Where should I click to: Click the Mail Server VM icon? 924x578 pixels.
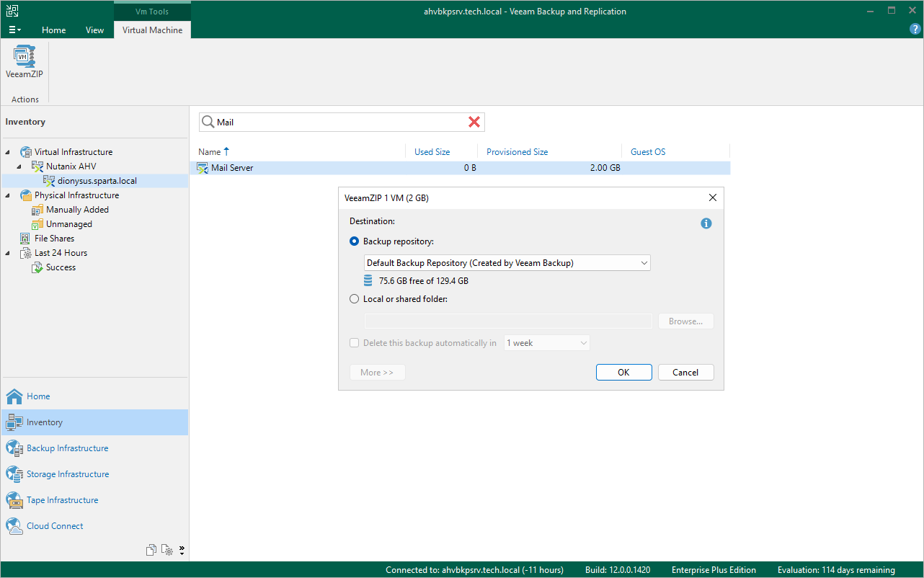click(x=203, y=169)
